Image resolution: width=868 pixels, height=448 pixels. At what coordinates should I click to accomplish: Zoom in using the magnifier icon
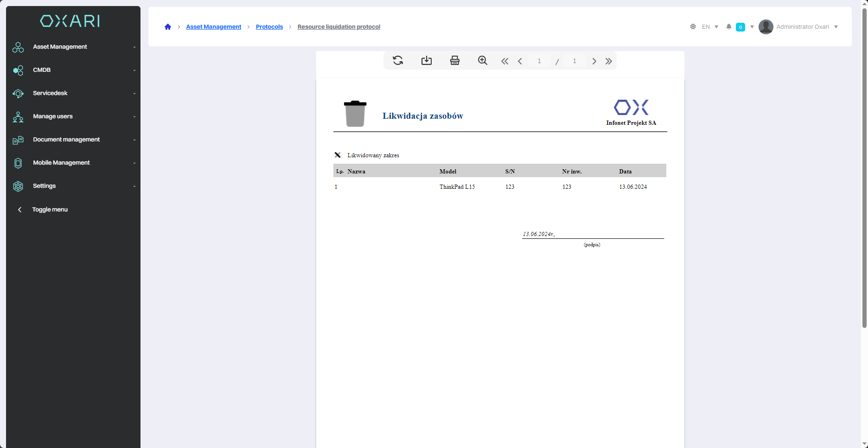pos(482,61)
